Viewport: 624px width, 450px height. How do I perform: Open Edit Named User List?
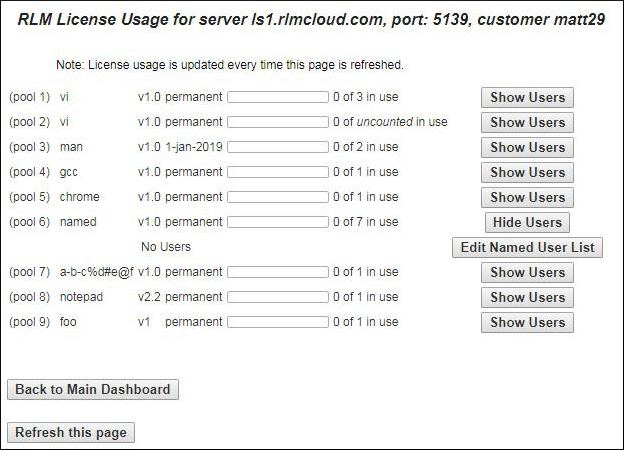click(x=527, y=247)
